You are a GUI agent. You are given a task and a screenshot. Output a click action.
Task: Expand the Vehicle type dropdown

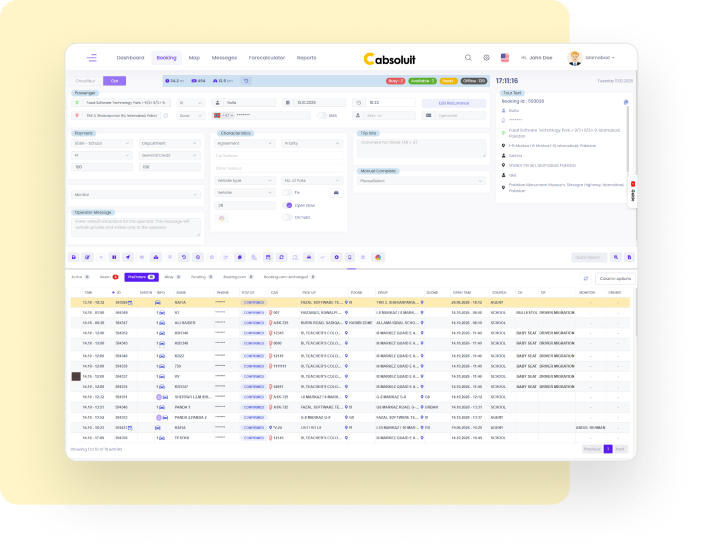(244, 181)
